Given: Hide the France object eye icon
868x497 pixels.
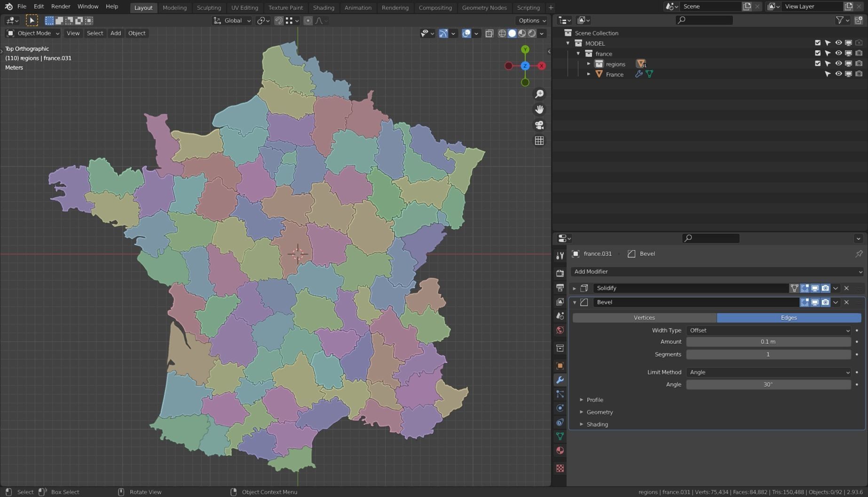Looking at the screenshot, I should (838, 74).
